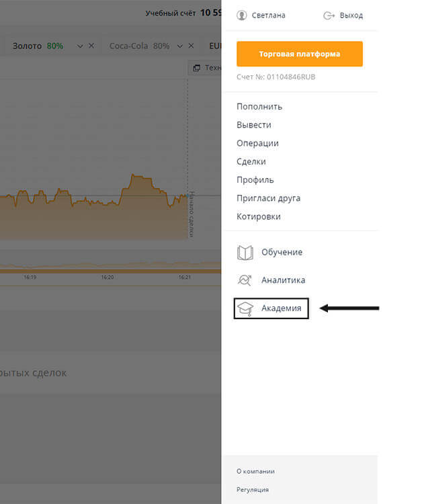The image size is (424, 504).
Task: Open Операции from the account menu
Action: 257,143
